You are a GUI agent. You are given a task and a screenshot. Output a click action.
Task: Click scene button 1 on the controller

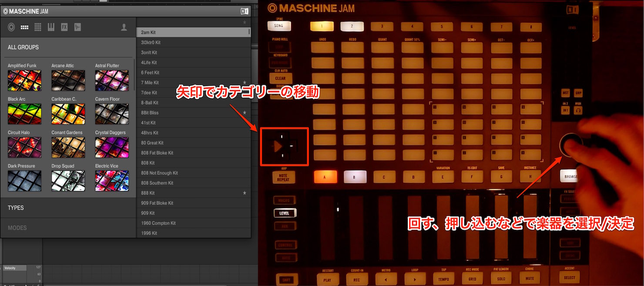[321, 26]
